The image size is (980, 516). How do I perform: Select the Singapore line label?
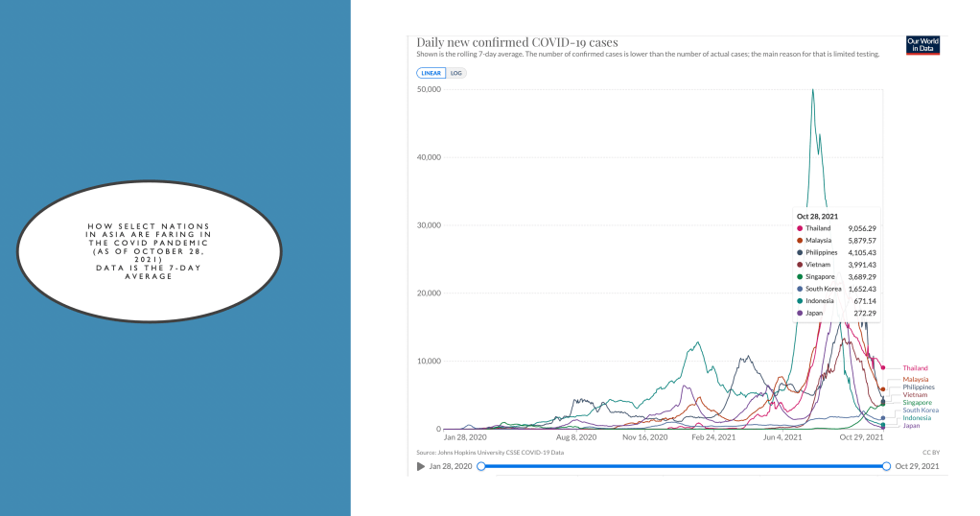[x=917, y=403]
